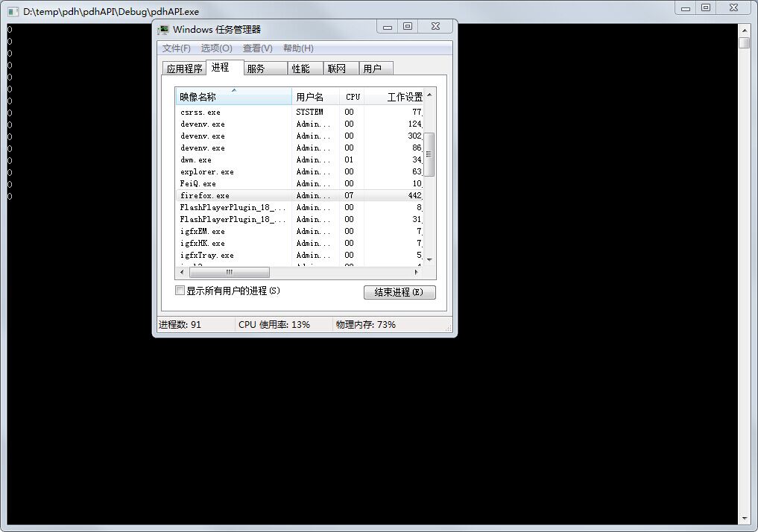This screenshot has width=758, height=532.
Task: Open the 选项(O) menu
Action: pyautogui.click(x=217, y=48)
